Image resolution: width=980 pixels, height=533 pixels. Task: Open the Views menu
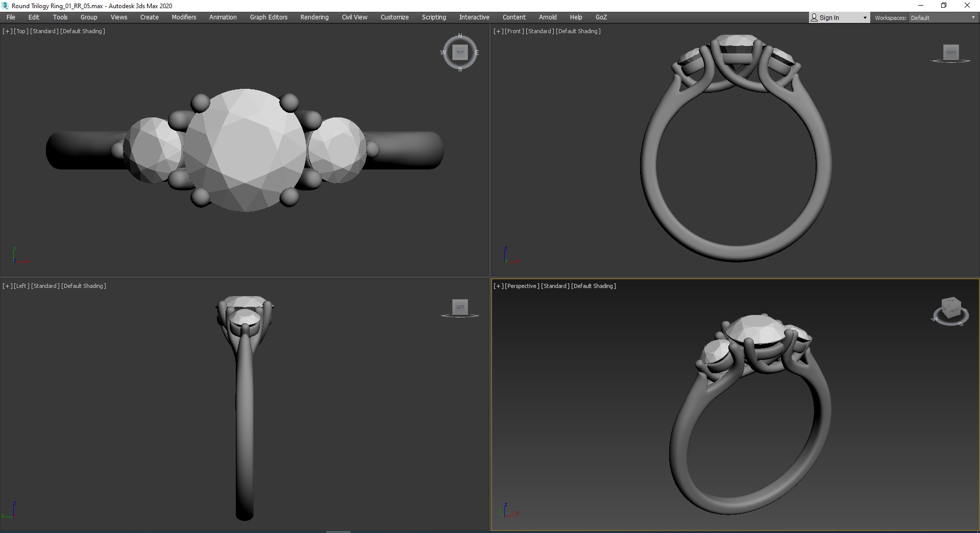pos(119,17)
